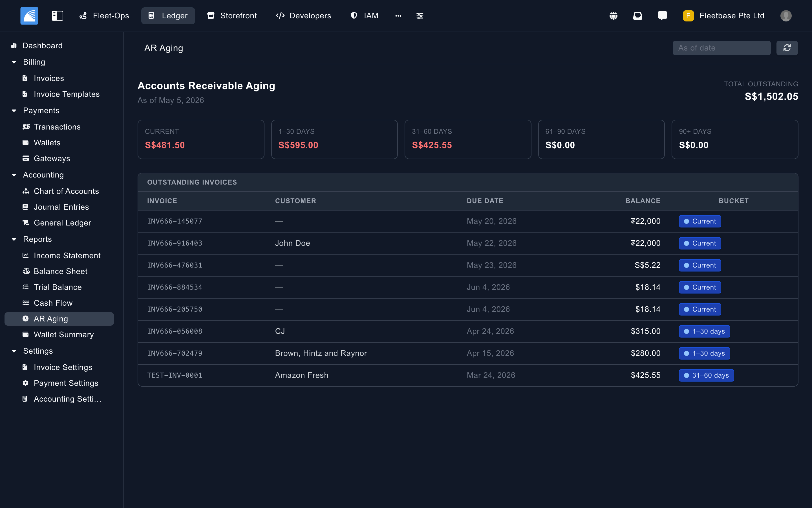
Task: Go to the IAM module
Action: coord(364,16)
